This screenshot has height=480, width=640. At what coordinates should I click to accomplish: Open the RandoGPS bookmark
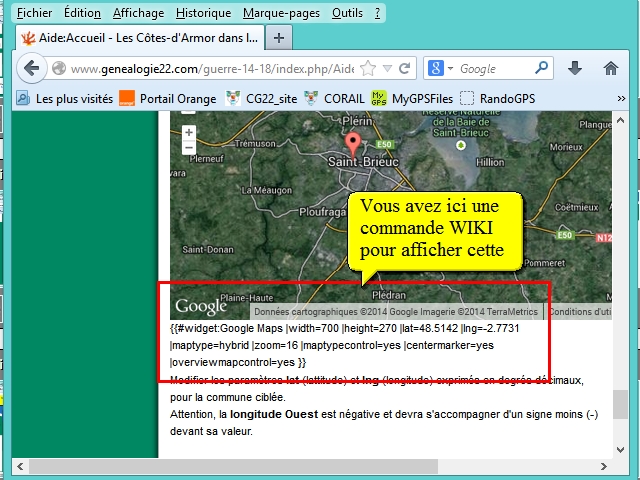tap(497, 99)
